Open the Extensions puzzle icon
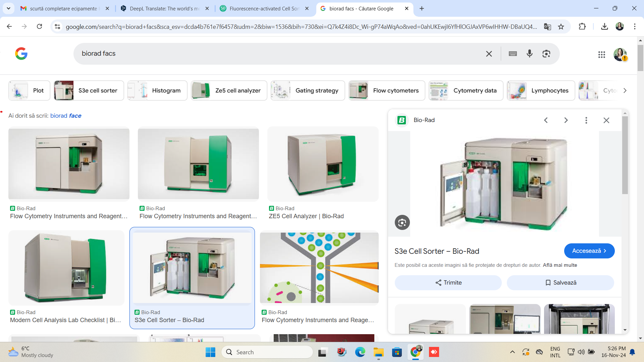Image resolution: width=644 pixels, height=362 pixels. coord(582,26)
